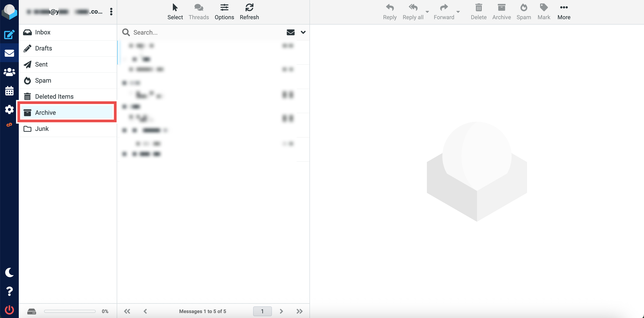The height and width of the screenshot is (318, 644).
Task: Expand the search options chevron
Action: click(x=303, y=32)
